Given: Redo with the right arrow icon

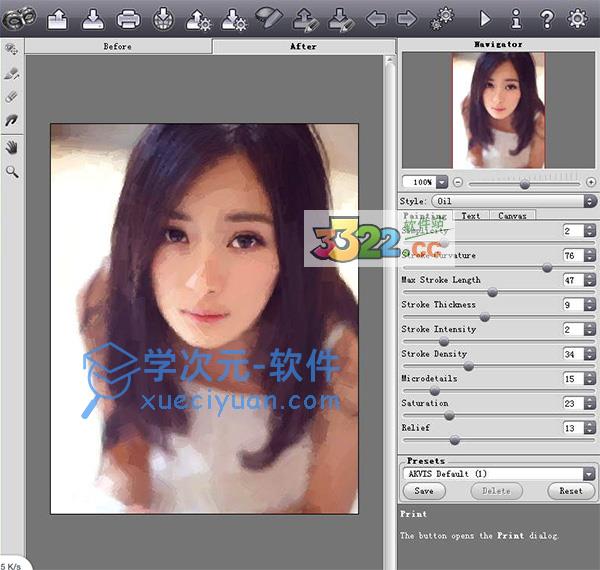Looking at the screenshot, I should point(406,18).
